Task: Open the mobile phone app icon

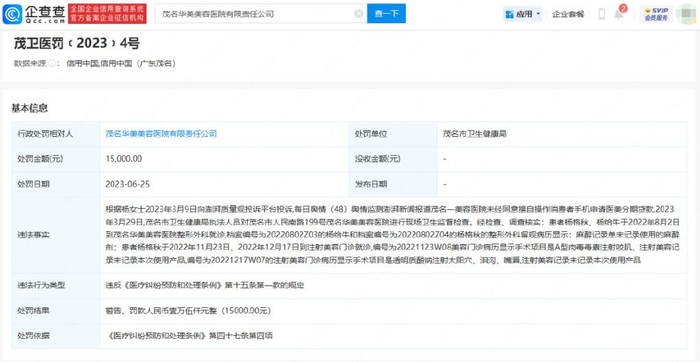Action: 601,14
